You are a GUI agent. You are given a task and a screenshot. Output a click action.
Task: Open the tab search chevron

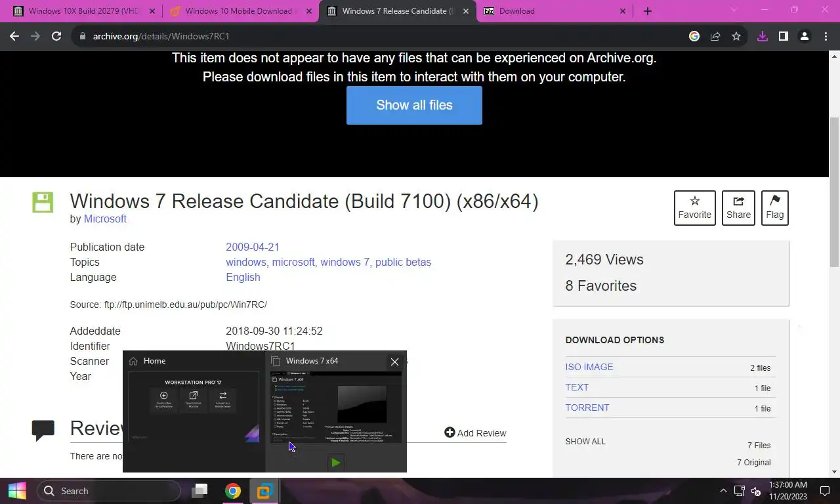(x=734, y=10)
